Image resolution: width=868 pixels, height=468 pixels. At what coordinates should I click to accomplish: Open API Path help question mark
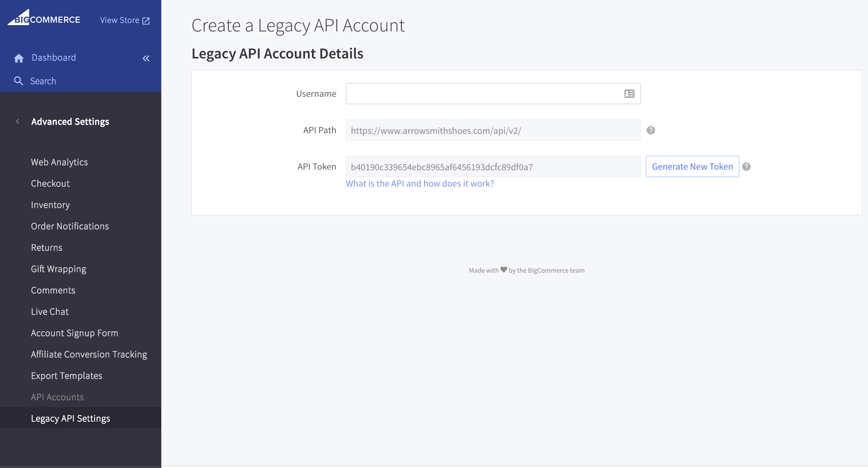pos(651,130)
